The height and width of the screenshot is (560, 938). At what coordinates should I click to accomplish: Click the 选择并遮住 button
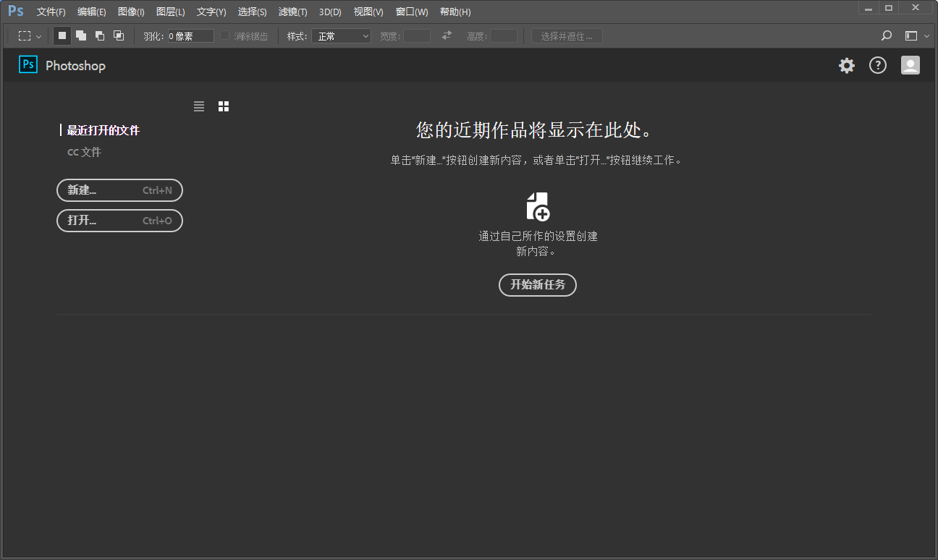pos(567,35)
